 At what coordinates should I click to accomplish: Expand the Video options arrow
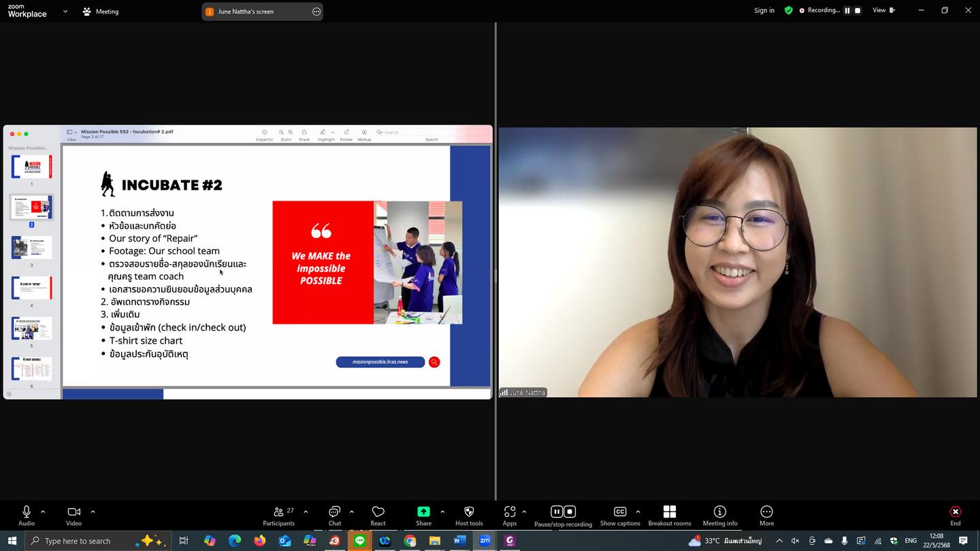93,512
